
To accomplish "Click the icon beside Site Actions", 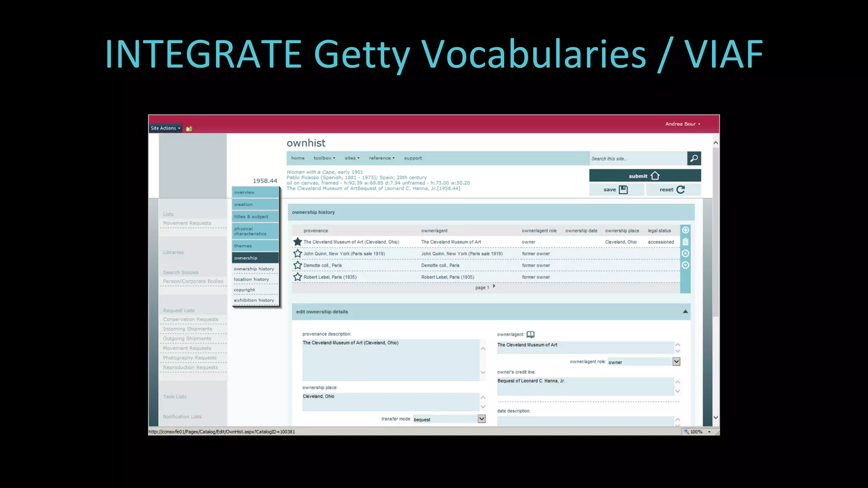I will point(189,128).
